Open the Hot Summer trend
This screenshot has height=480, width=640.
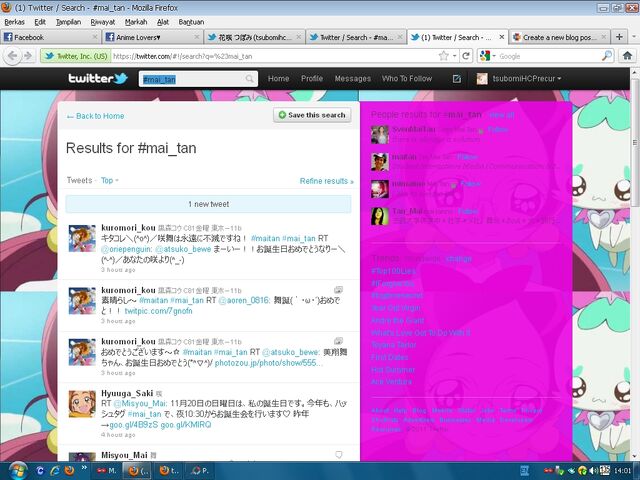click(x=393, y=369)
